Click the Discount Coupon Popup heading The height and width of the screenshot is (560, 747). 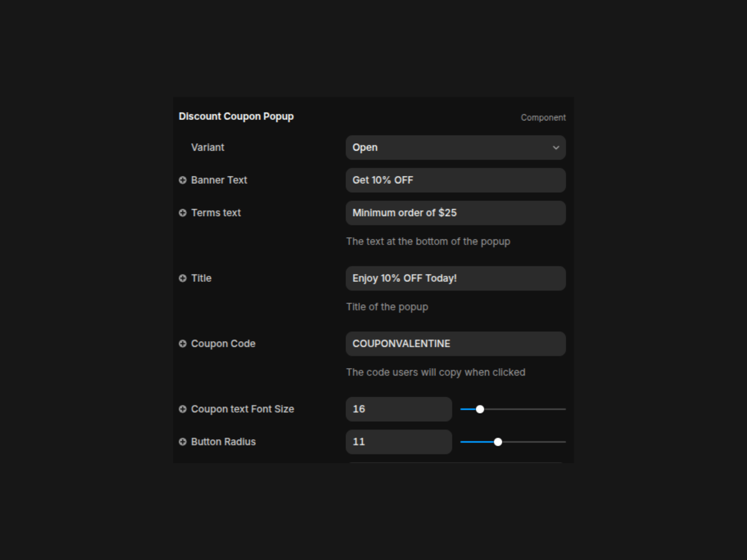pos(236,116)
